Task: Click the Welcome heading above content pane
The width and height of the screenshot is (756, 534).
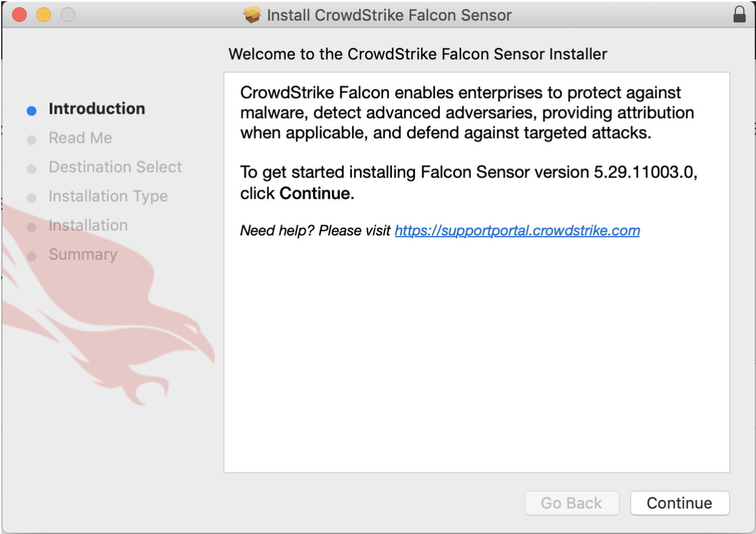Action: [417, 54]
